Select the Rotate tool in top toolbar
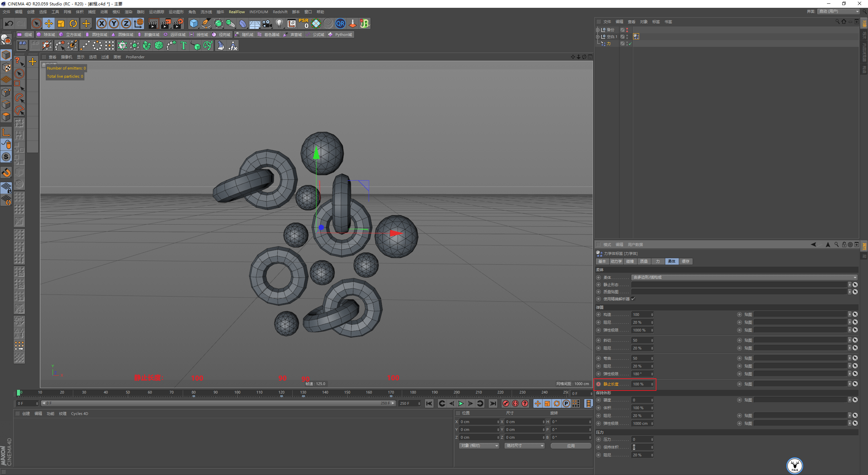Viewport: 868px width, 475px height. (x=73, y=23)
